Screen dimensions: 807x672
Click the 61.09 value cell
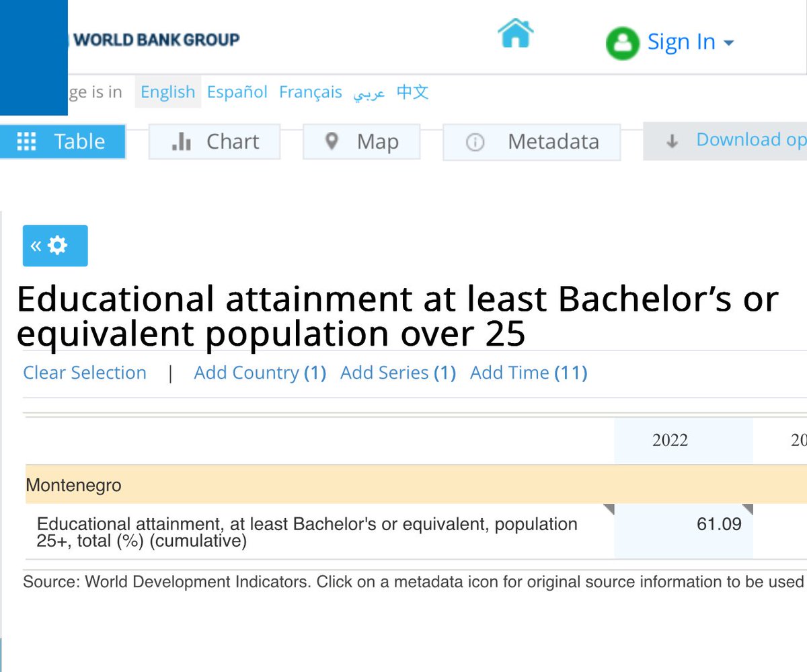(x=683, y=531)
